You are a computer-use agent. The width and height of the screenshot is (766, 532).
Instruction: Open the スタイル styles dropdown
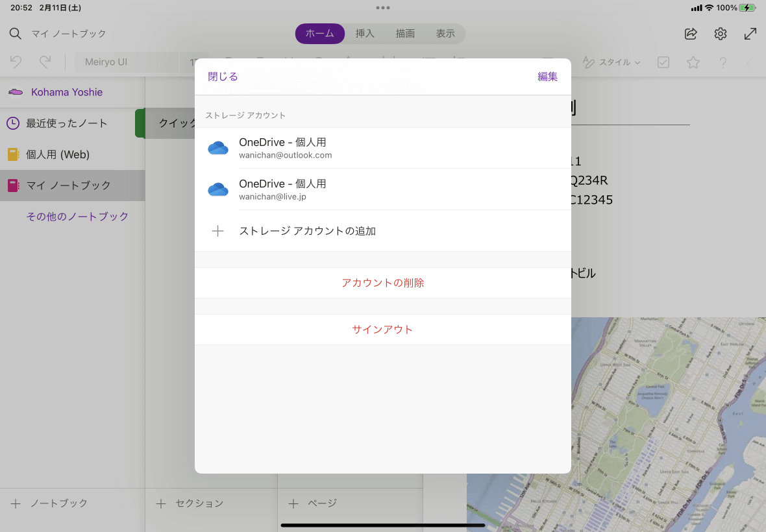pos(612,62)
